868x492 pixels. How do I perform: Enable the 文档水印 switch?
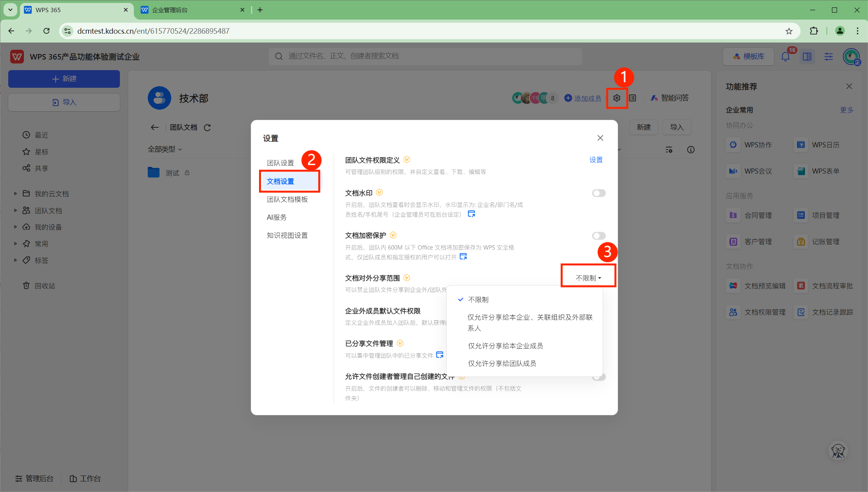point(598,193)
